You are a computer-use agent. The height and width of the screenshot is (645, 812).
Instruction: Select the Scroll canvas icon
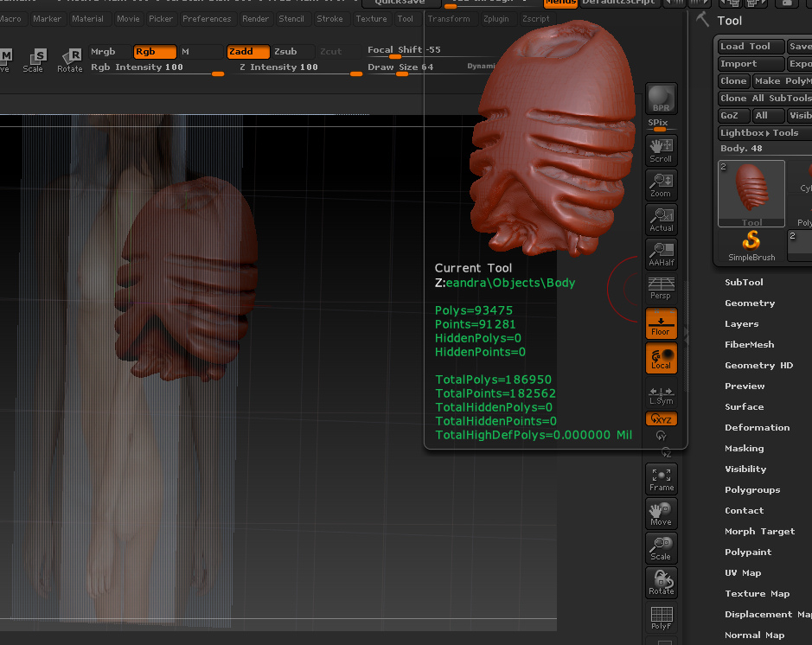662,150
